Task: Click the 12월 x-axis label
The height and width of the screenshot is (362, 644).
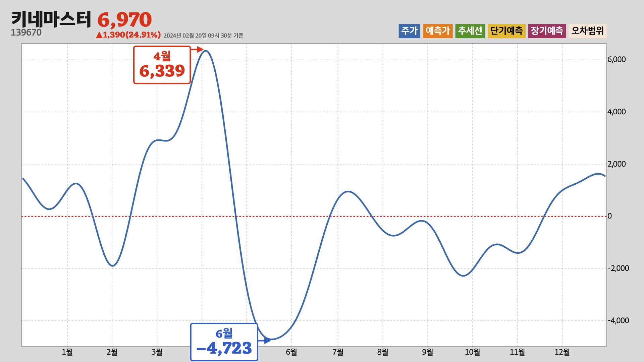Action: point(562,352)
